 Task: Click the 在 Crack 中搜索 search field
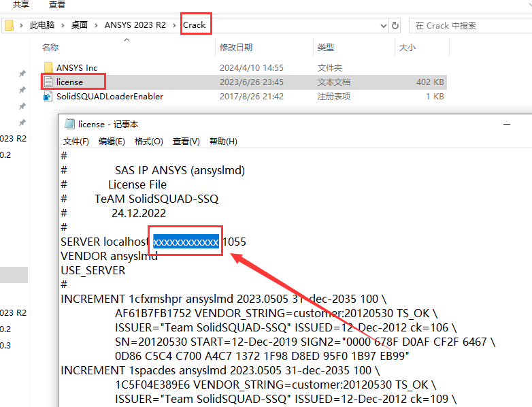[471, 25]
